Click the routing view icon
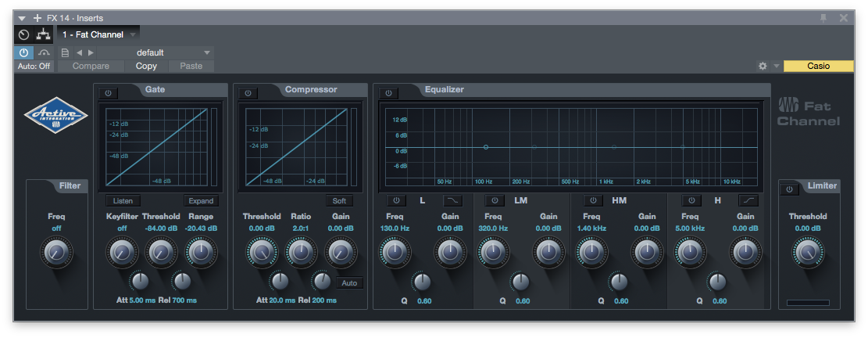The height and width of the screenshot is (338, 868). tap(42, 35)
